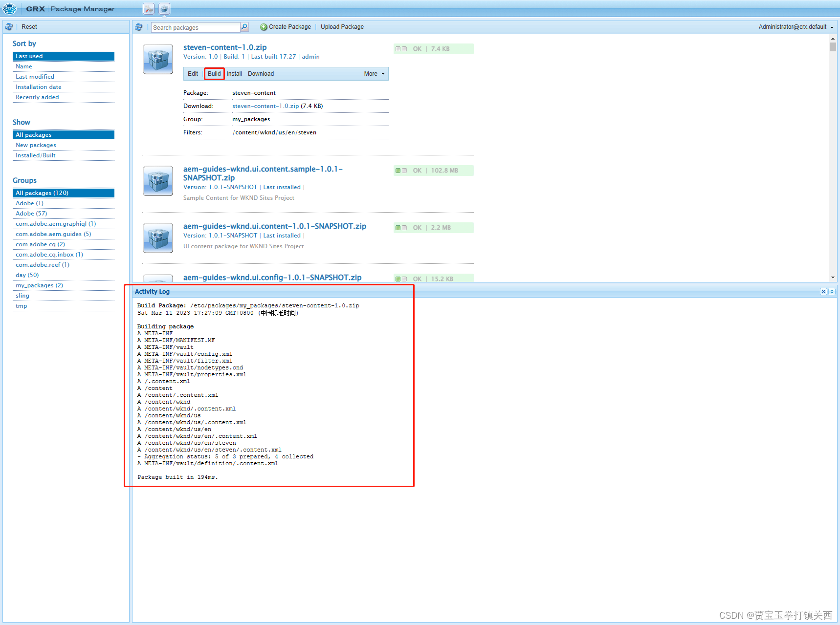The image size is (840, 625).
Task: Open the Download tab for steven-content
Action: tap(261, 73)
